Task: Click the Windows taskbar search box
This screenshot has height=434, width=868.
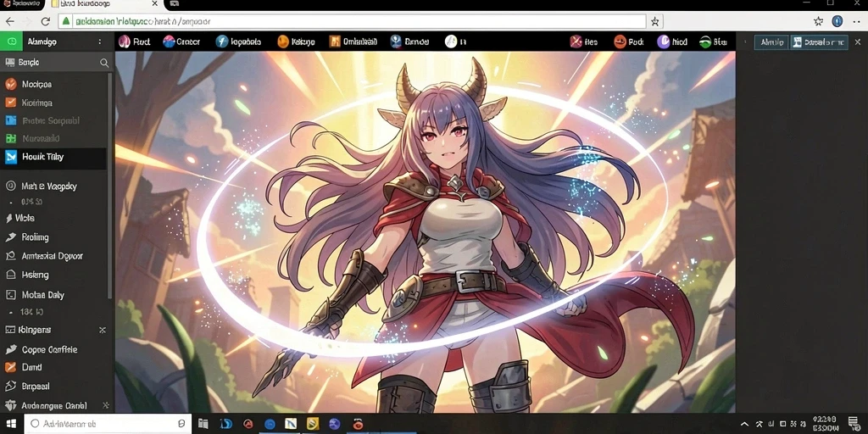Action: click(108, 424)
